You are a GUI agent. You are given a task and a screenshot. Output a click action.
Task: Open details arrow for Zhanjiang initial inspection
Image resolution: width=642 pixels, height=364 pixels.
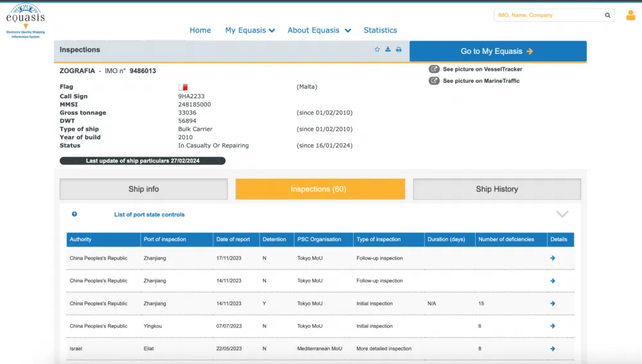(x=553, y=304)
